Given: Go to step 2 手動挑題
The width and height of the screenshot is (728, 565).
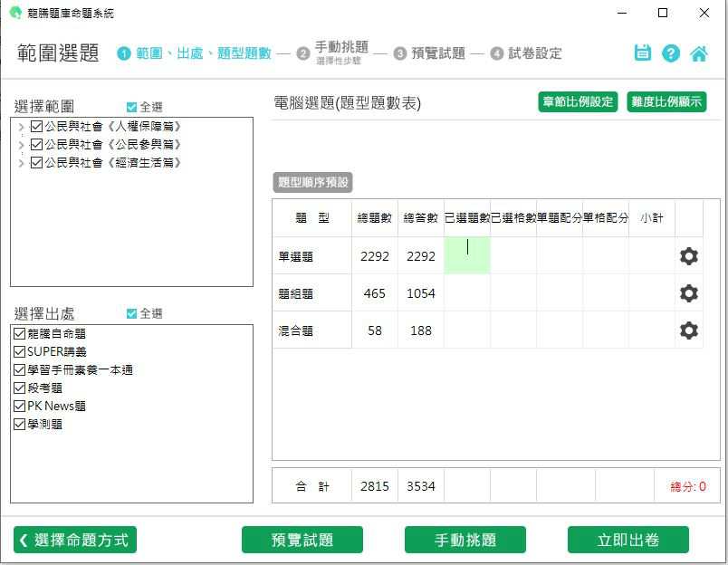Looking at the screenshot, I should pos(333,53).
